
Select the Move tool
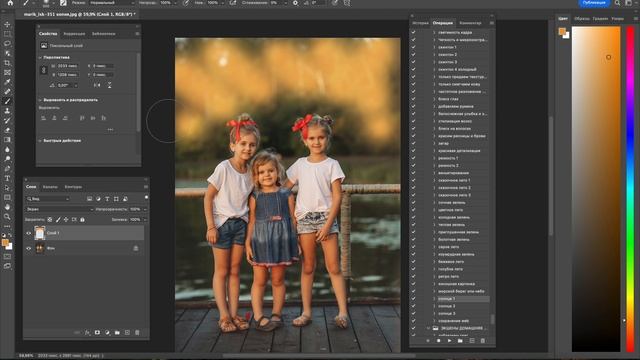(x=7, y=24)
